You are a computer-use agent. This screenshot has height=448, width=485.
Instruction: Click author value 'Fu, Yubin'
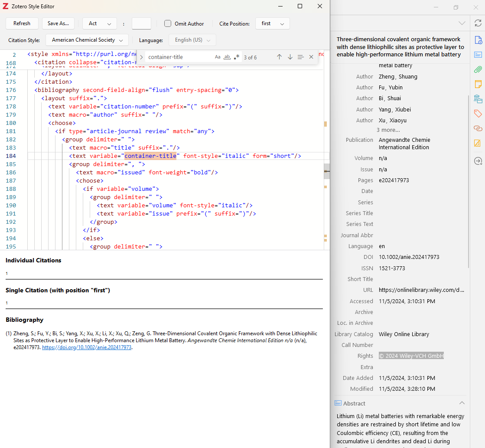tap(391, 88)
